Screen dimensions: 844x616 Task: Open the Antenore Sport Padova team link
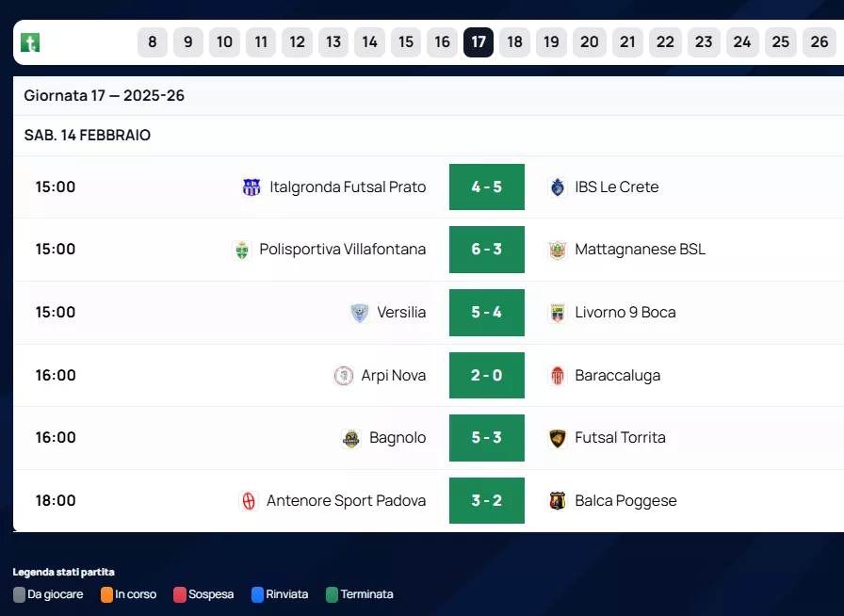pyautogui.click(x=346, y=501)
